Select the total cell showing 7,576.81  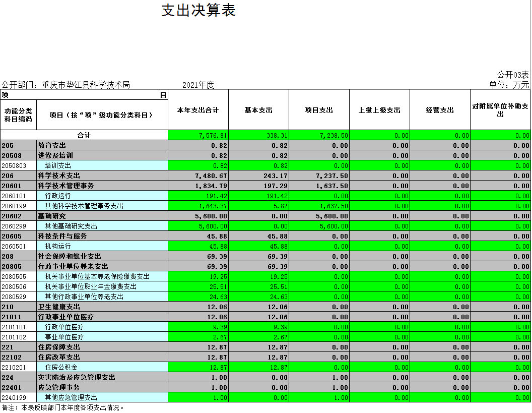198,135
